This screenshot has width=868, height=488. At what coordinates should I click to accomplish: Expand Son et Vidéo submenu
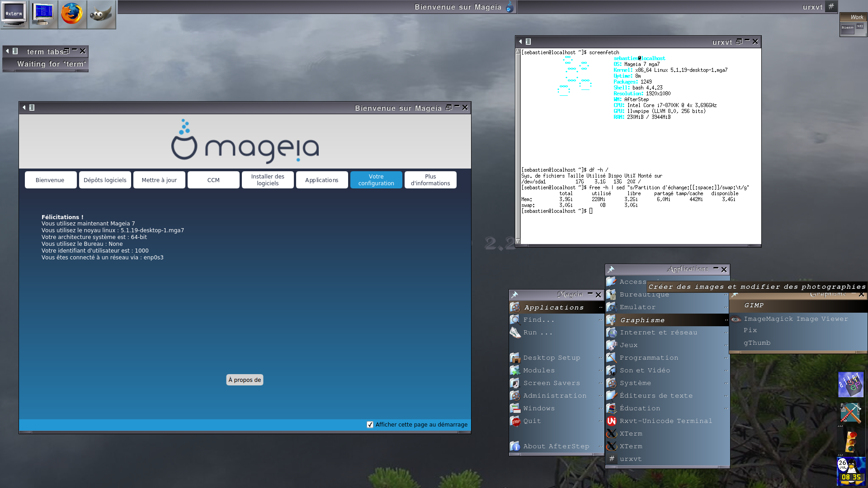(x=726, y=371)
